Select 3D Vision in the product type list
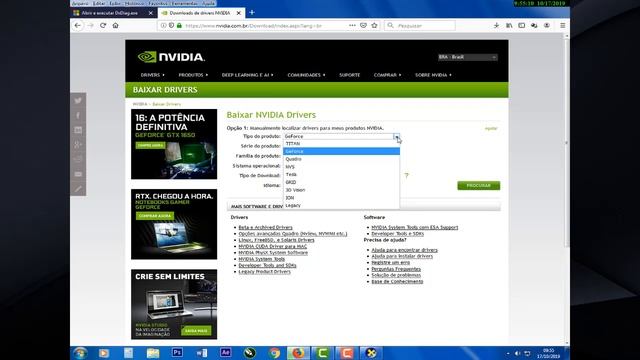Screen dimensions: 640x360 click(x=341, y=190)
